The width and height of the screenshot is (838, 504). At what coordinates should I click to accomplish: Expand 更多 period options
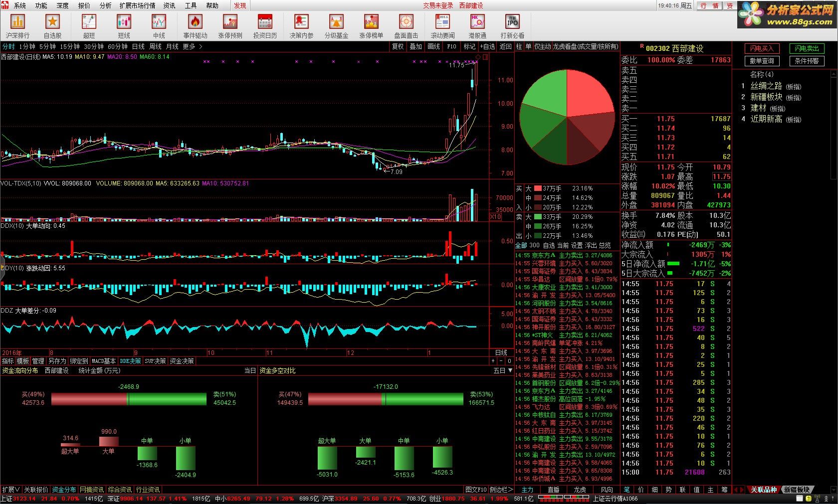pyautogui.click(x=192, y=46)
